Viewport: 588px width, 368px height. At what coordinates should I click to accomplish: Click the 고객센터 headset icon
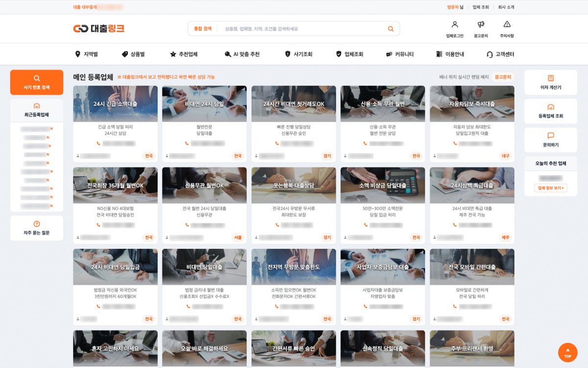coord(490,54)
